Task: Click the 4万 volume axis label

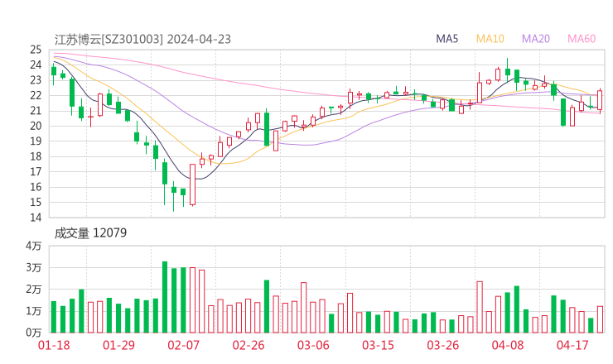Action: (34, 246)
